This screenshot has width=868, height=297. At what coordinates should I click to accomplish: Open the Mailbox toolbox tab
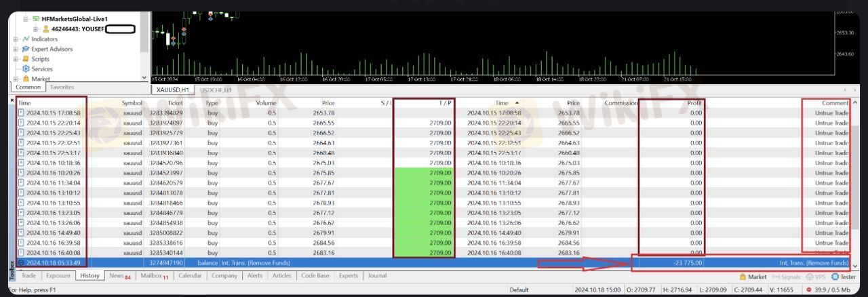[x=155, y=276]
